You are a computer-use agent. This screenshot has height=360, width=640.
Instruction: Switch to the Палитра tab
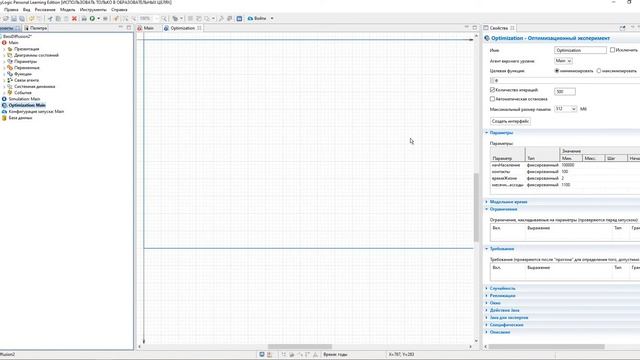(36, 28)
